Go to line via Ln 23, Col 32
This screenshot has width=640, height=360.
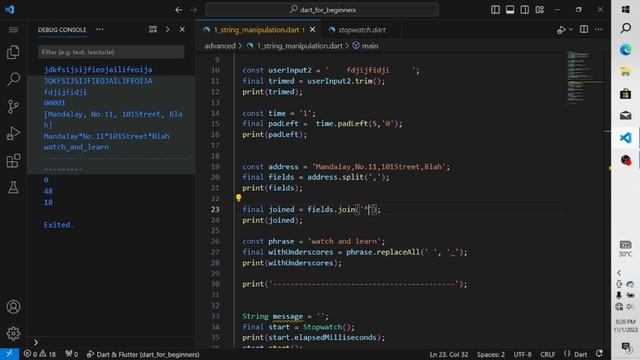[449, 354]
